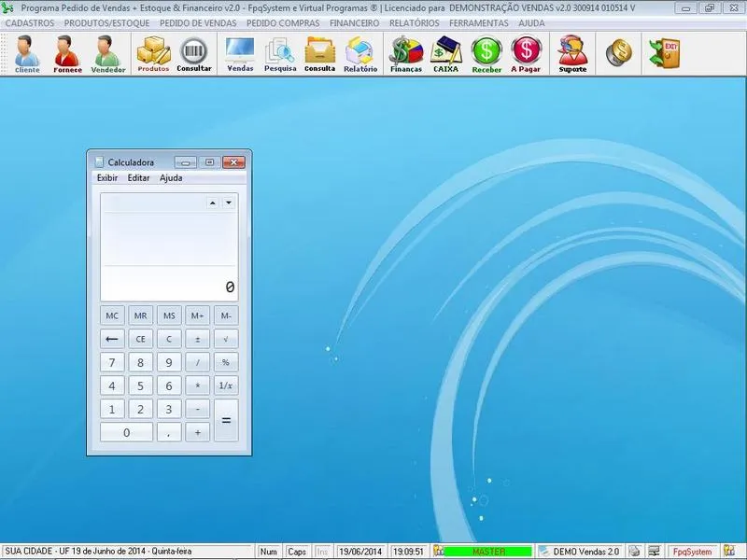Toggle the Caps indicator in status bar
The width and height of the screenshot is (747, 560).
click(x=297, y=552)
